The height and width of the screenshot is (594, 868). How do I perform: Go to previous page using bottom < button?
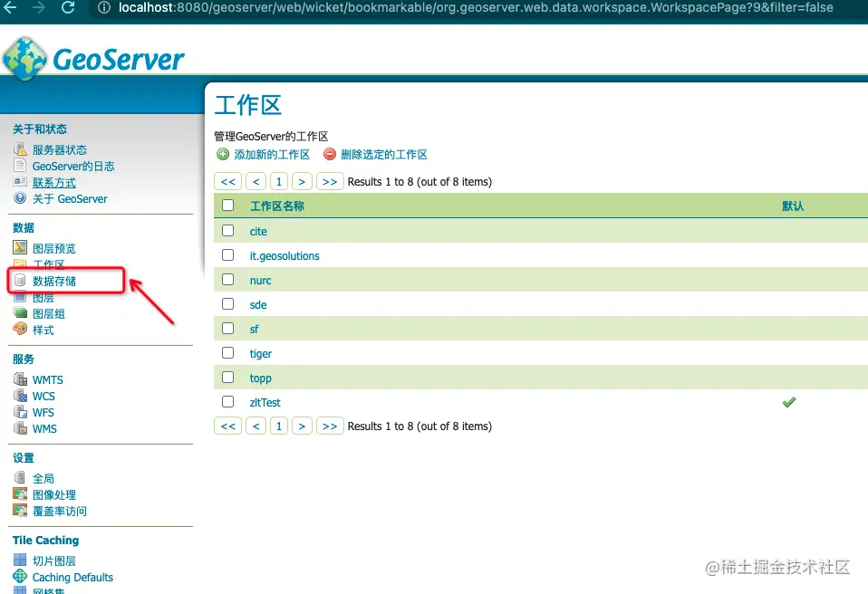(x=256, y=426)
